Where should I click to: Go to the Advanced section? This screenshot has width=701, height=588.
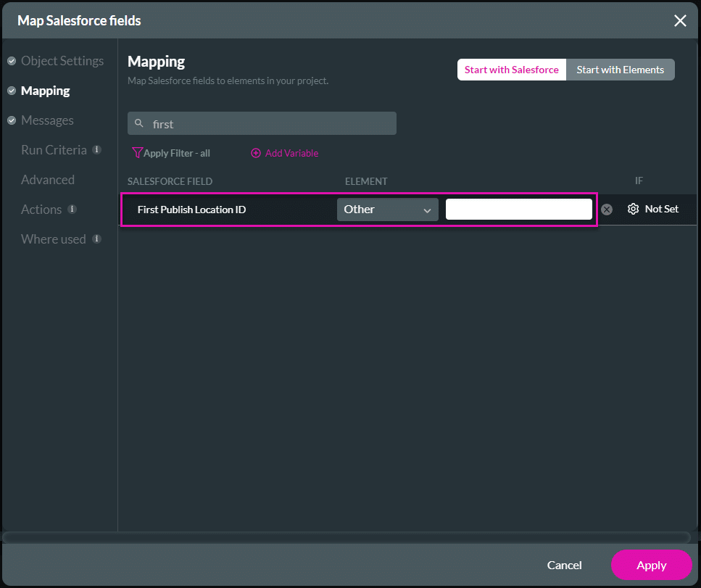[x=48, y=180]
